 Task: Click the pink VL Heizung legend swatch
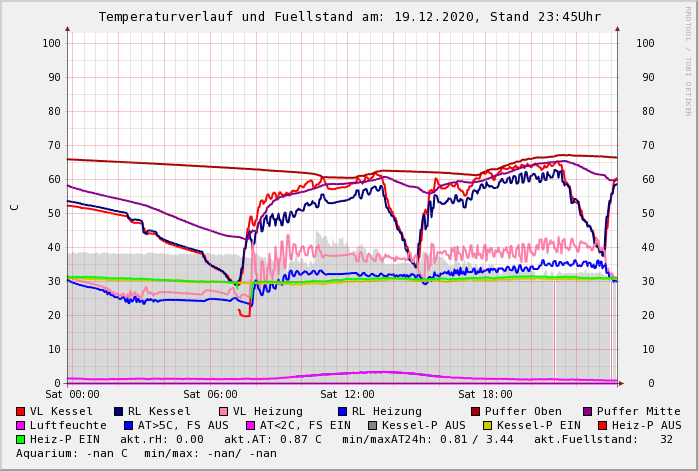click(x=224, y=411)
